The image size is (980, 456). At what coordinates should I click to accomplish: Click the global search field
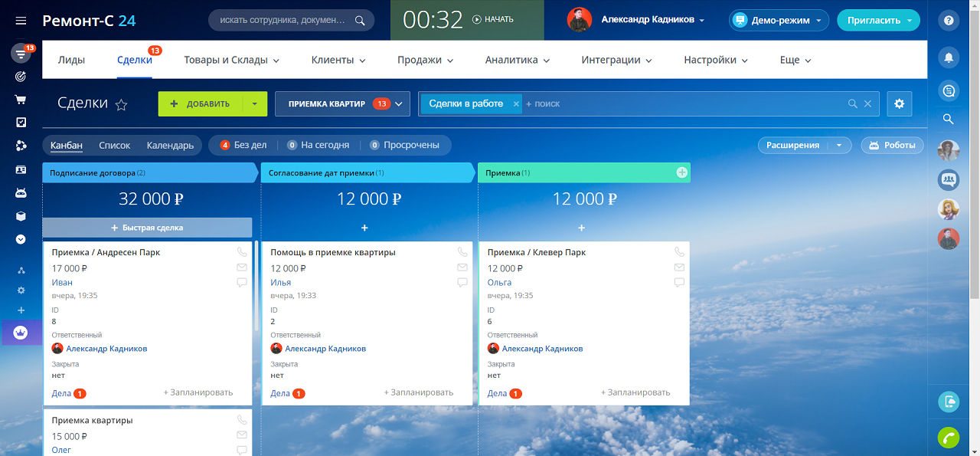tap(292, 20)
